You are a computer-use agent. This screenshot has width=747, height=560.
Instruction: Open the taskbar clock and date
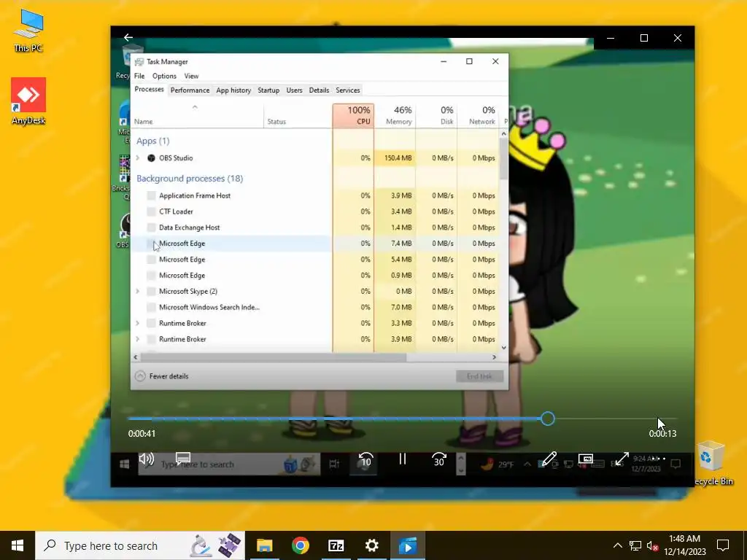tap(684, 545)
